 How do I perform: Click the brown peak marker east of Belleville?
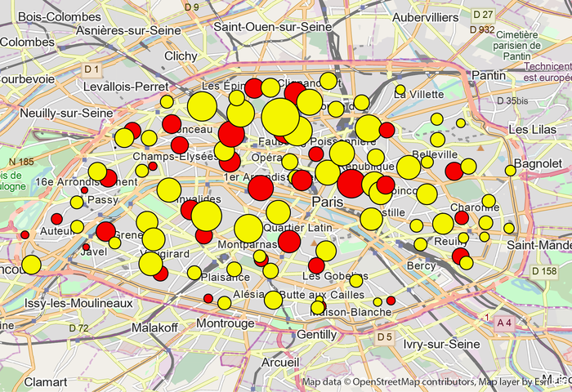[x=480, y=148]
